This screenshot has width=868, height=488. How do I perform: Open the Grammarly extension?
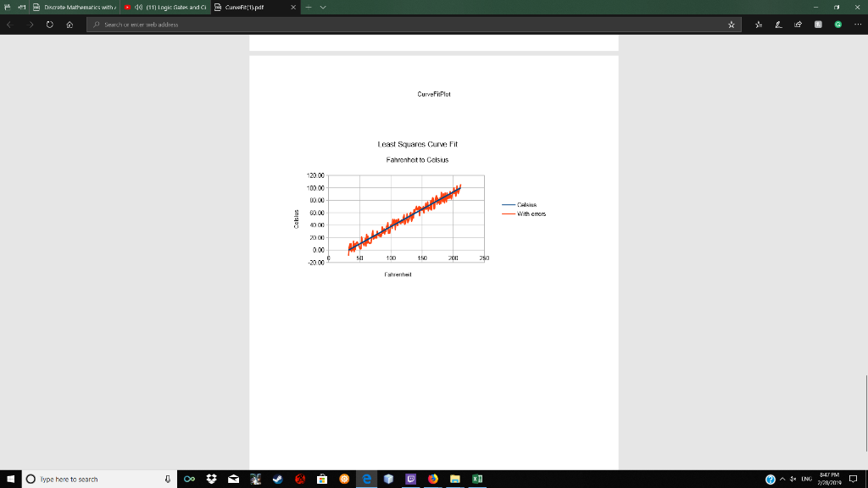tap(837, 25)
